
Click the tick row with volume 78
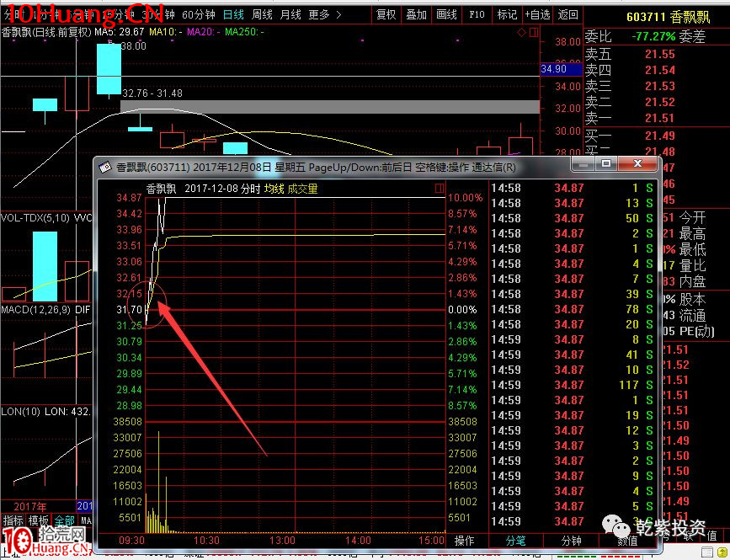point(573,309)
